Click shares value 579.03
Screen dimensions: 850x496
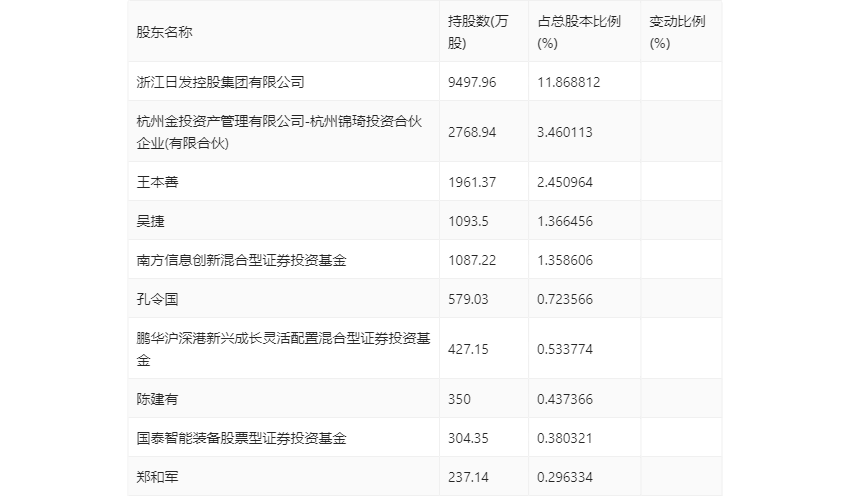[468, 299]
